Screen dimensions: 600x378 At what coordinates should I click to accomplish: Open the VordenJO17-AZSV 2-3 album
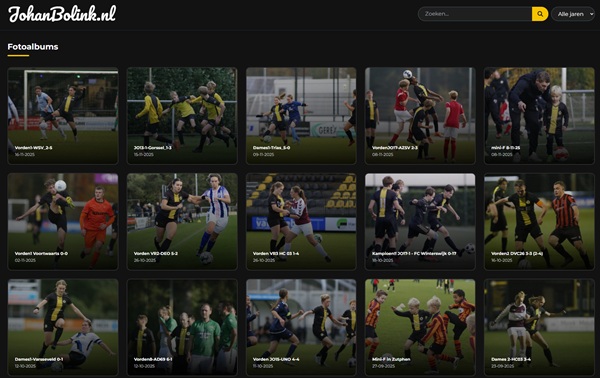pyautogui.click(x=420, y=116)
